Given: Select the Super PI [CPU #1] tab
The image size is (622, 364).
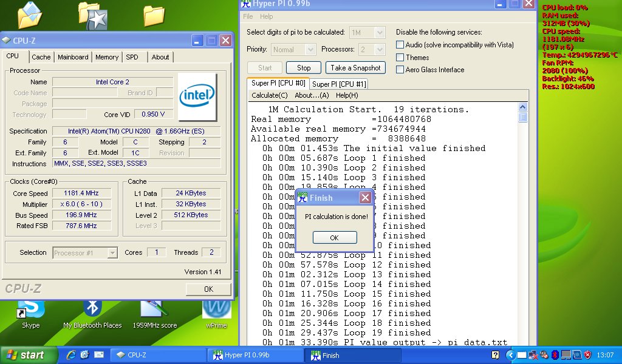Looking at the screenshot, I should point(339,84).
